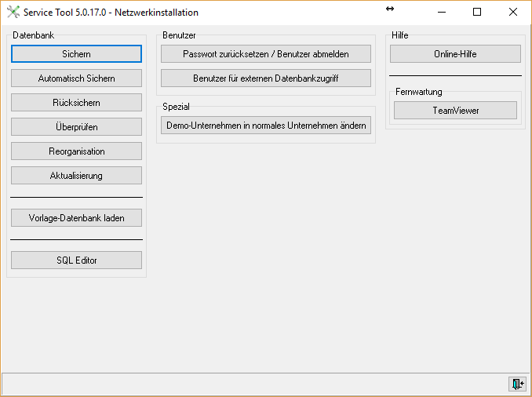Click the Sichern database backup button

(x=76, y=54)
